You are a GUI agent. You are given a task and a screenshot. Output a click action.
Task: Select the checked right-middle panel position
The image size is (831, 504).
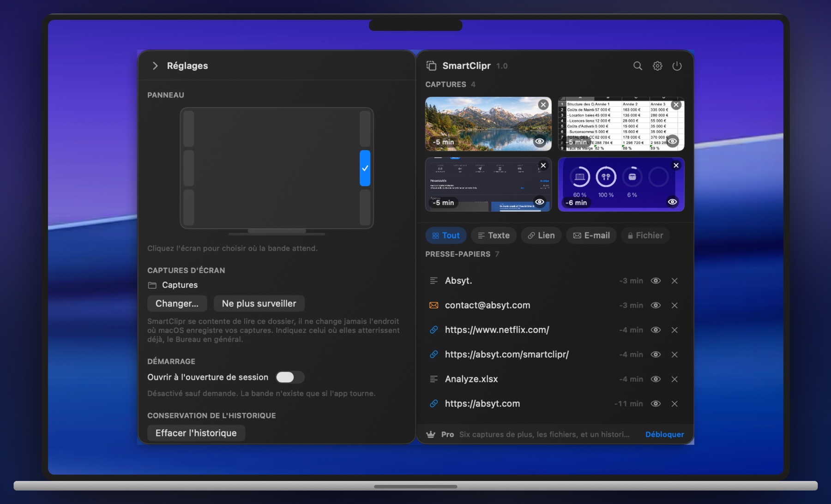pyautogui.click(x=365, y=168)
